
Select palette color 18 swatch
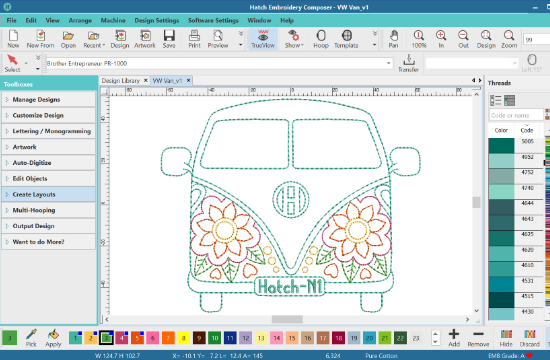pos(338,338)
